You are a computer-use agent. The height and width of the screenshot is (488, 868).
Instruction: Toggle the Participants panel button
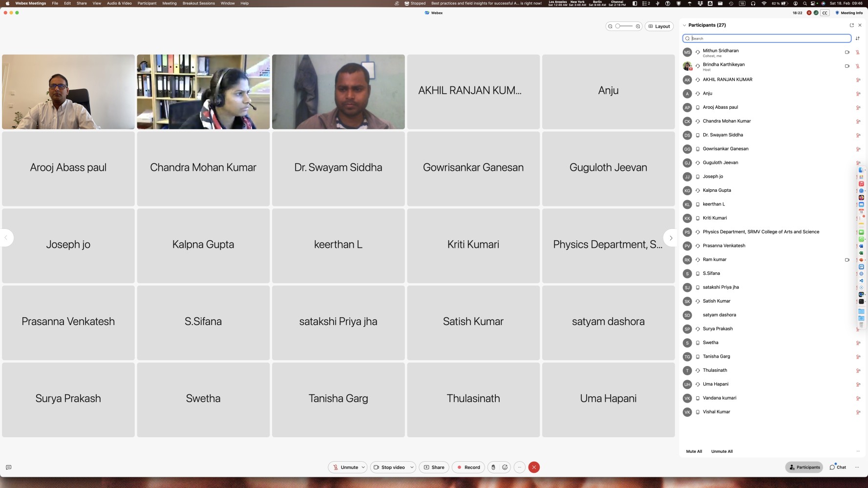click(x=804, y=468)
